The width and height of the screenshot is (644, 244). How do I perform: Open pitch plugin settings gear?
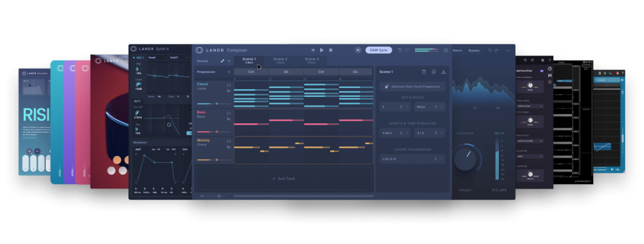[542, 60]
